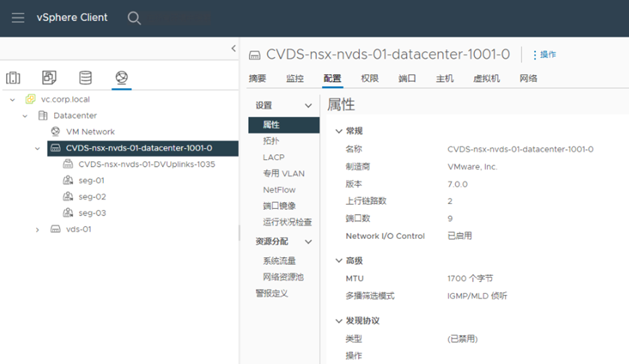Select 网络资源池 entry

pyautogui.click(x=284, y=277)
